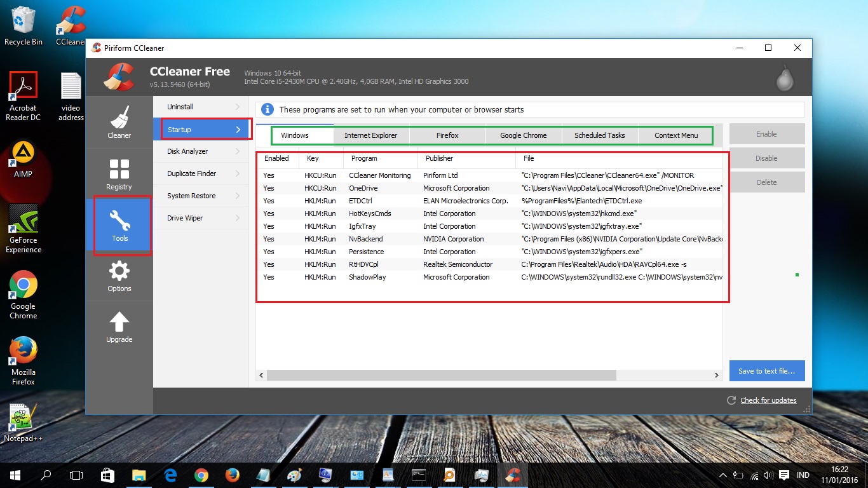Launch AIMP desktop shortcut
Screen dimensions: 868x488
[x=24, y=159]
